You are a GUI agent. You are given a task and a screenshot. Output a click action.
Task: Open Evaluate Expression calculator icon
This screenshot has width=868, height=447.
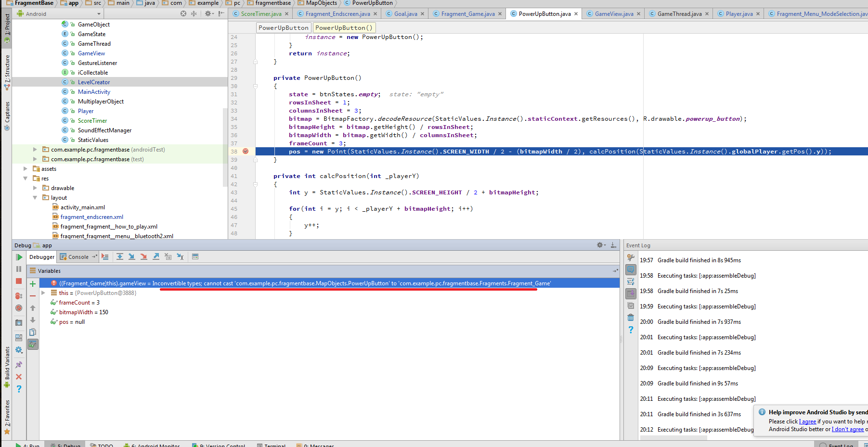click(195, 257)
